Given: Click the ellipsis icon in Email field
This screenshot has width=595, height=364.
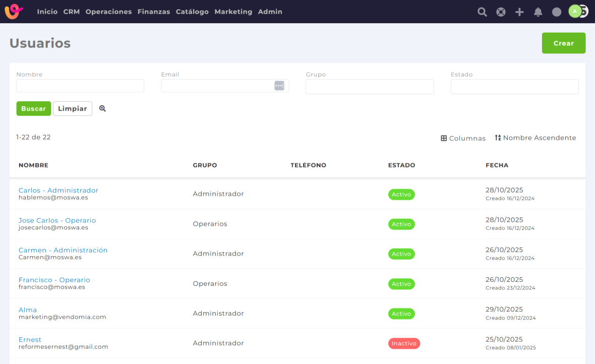Looking at the screenshot, I should [x=279, y=86].
